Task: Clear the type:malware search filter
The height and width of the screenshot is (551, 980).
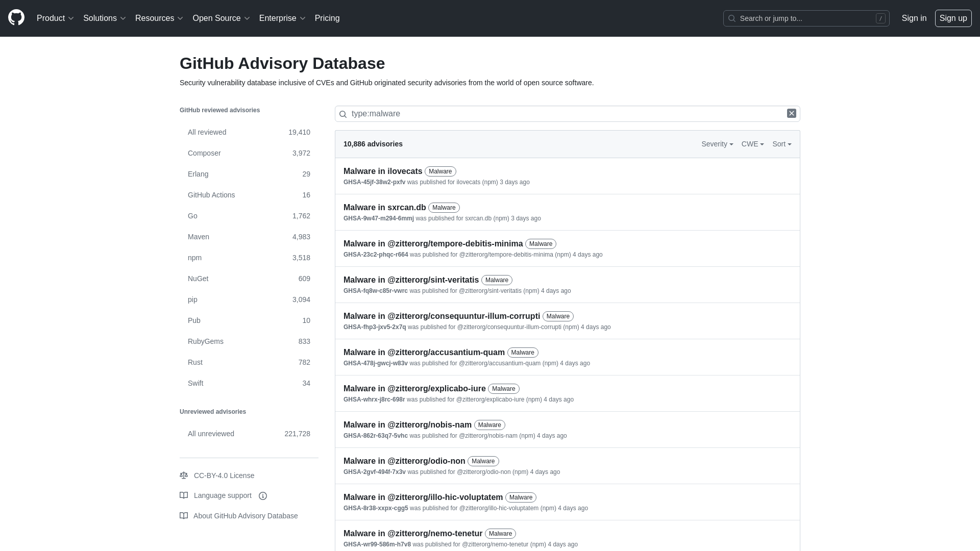Action: click(x=791, y=113)
